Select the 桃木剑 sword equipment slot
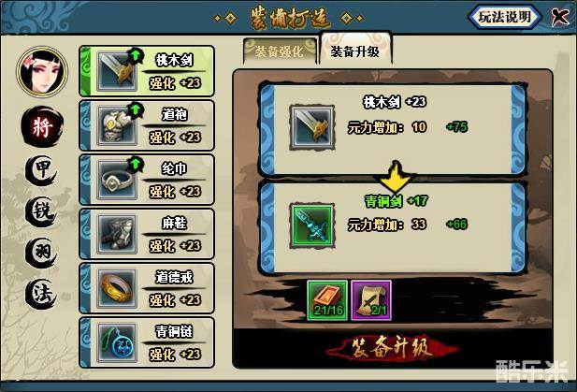The image size is (577, 392). 147,71
